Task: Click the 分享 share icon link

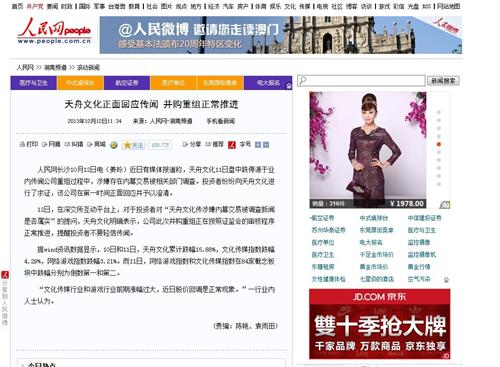Action: (x=191, y=144)
